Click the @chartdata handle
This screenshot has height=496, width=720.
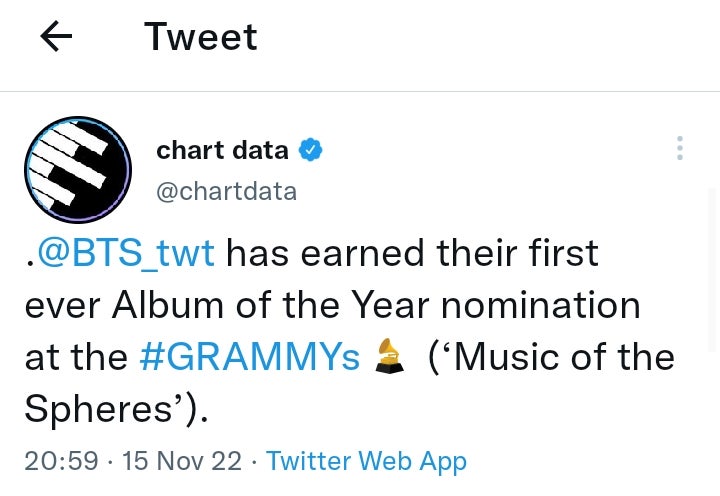(x=226, y=191)
